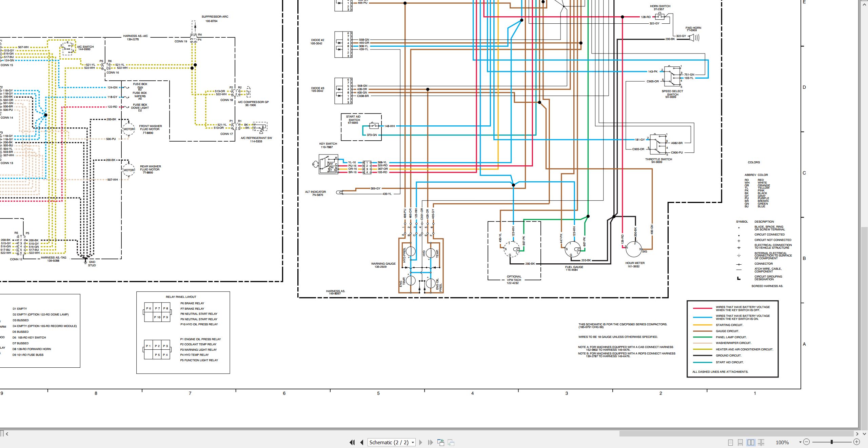Switch to continuous page layout
This screenshot has width=868, height=448.
[x=741, y=442]
